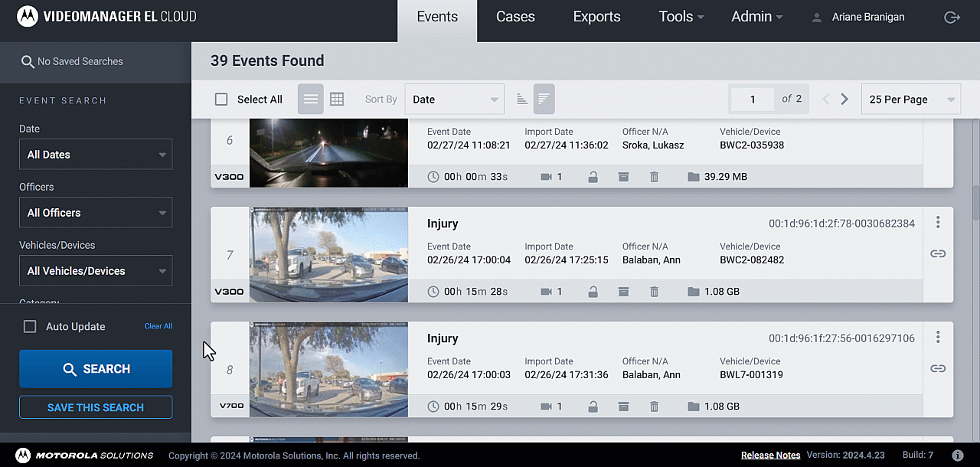Image resolution: width=980 pixels, height=467 pixels.
Task: Click the logout icon in header
Action: 952,17
